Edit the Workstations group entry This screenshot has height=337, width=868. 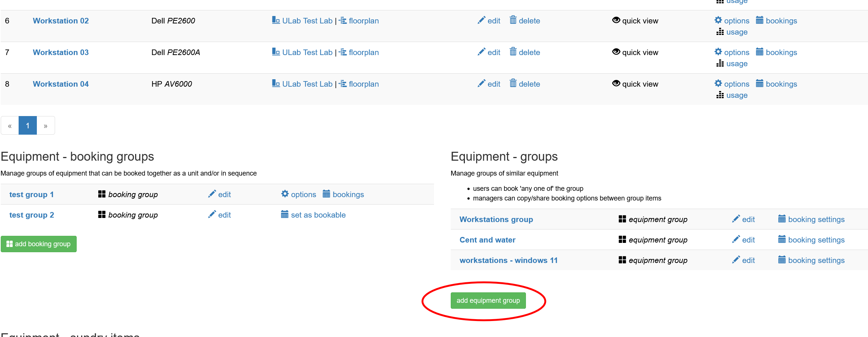click(x=743, y=219)
